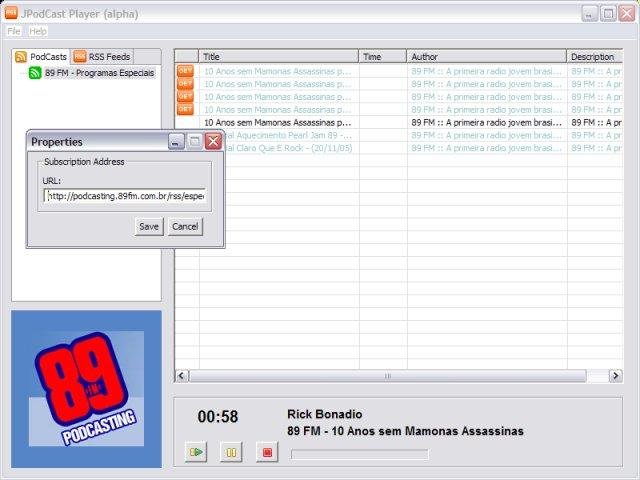Click GET icon on fourth podcast row
Image resolution: width=640 pixels, height=480 pixels.
(x=185, y=109)
